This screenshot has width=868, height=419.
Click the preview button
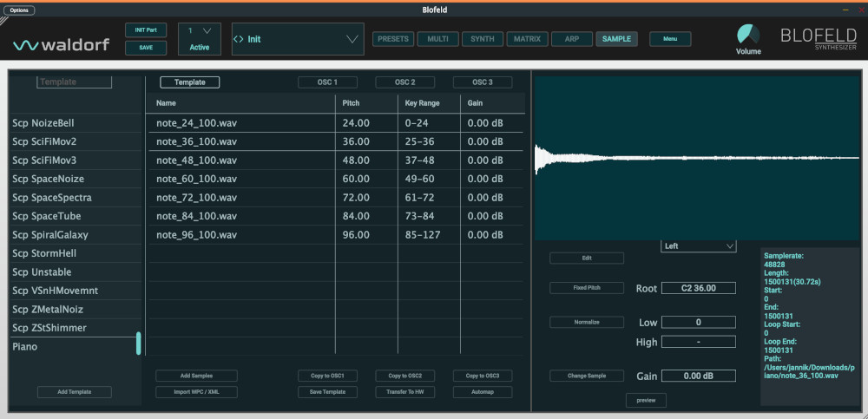pyautogui.click(x=645, y=400)
